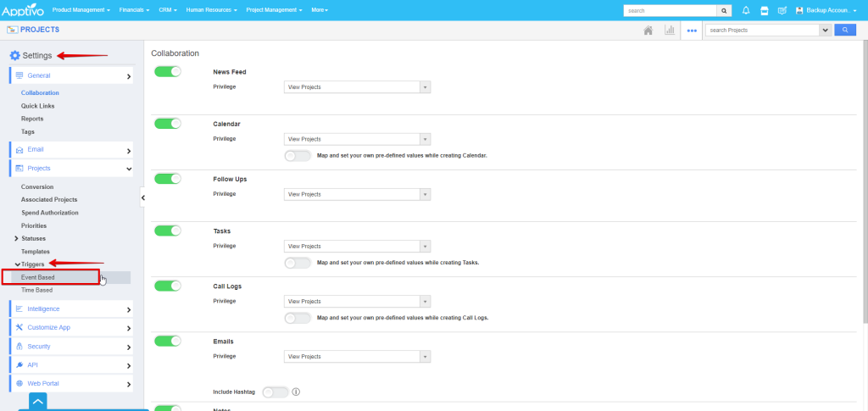This screenshot has width=868, height=411.
Task: Open the Quick Links settings
Action: tap(38, 106)
